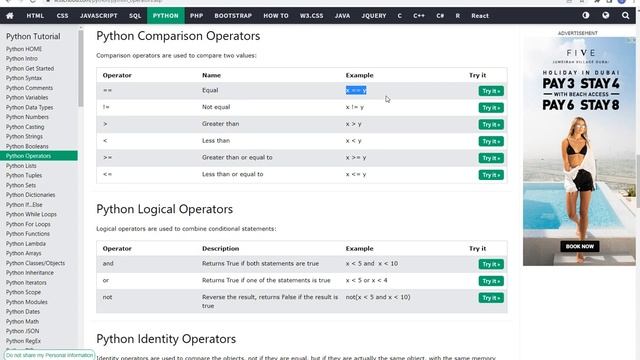Open Python HOME in sidebar

(x=24, y=49)
